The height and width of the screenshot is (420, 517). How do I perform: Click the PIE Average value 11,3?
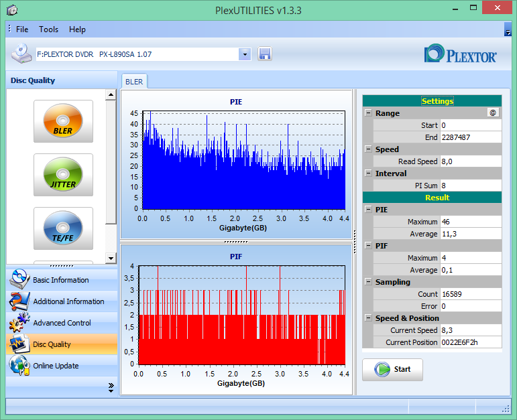click(471, 234)
